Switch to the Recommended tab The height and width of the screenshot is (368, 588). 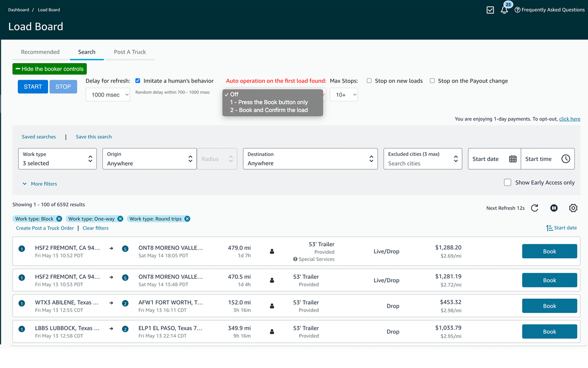coord(40,52)
